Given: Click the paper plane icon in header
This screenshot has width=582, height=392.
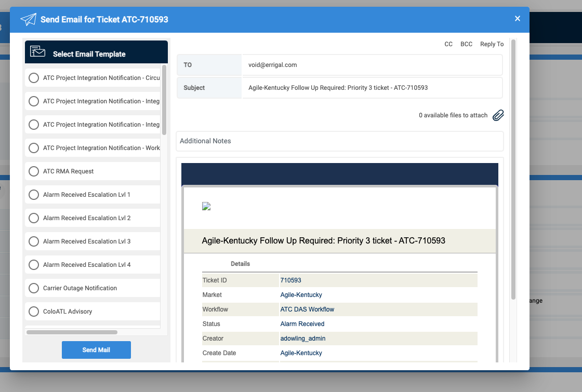Looking at the screenshot, I should [x=28, y=20].
